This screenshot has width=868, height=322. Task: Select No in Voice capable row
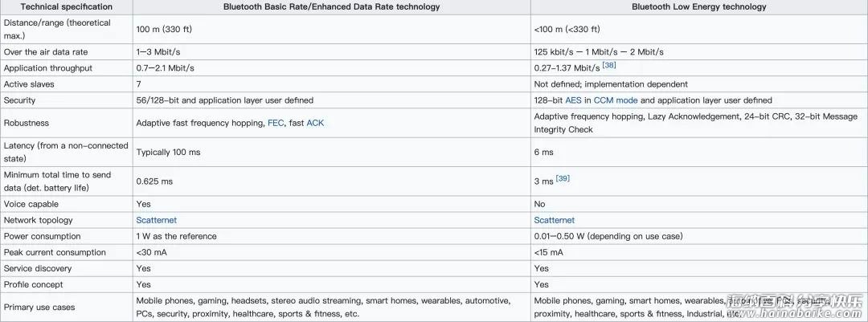tap(540, 204)
